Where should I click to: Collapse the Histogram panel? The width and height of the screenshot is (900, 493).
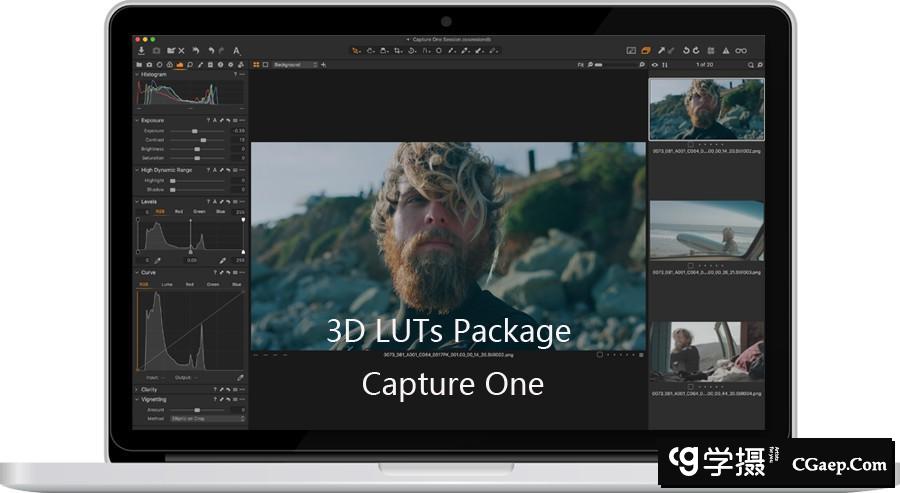(x=137, y=74)
